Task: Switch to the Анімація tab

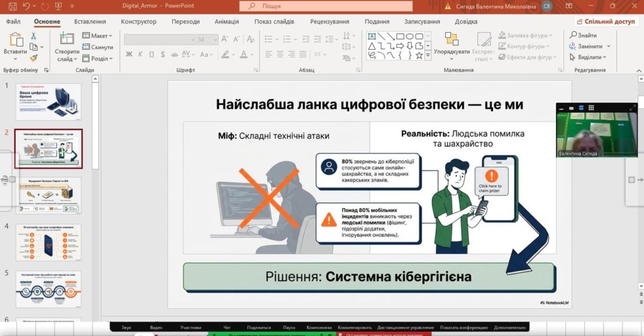Action: point(226,21)
